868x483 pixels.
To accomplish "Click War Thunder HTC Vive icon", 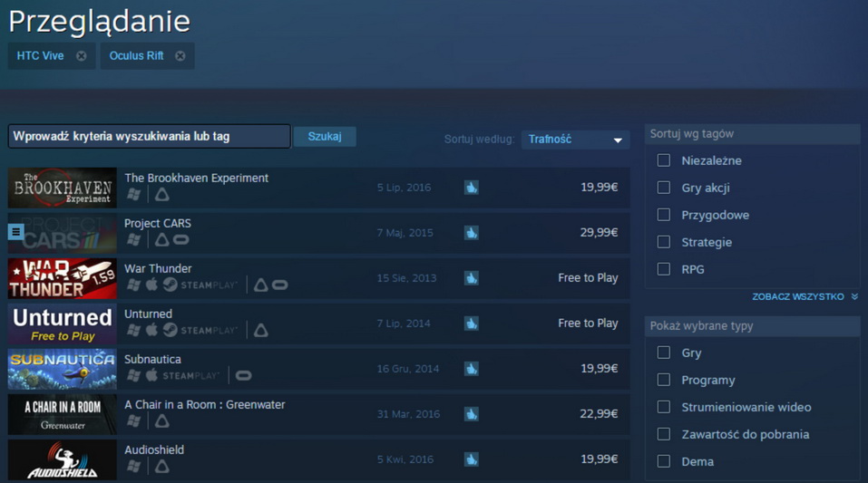I will click(260, 285).
